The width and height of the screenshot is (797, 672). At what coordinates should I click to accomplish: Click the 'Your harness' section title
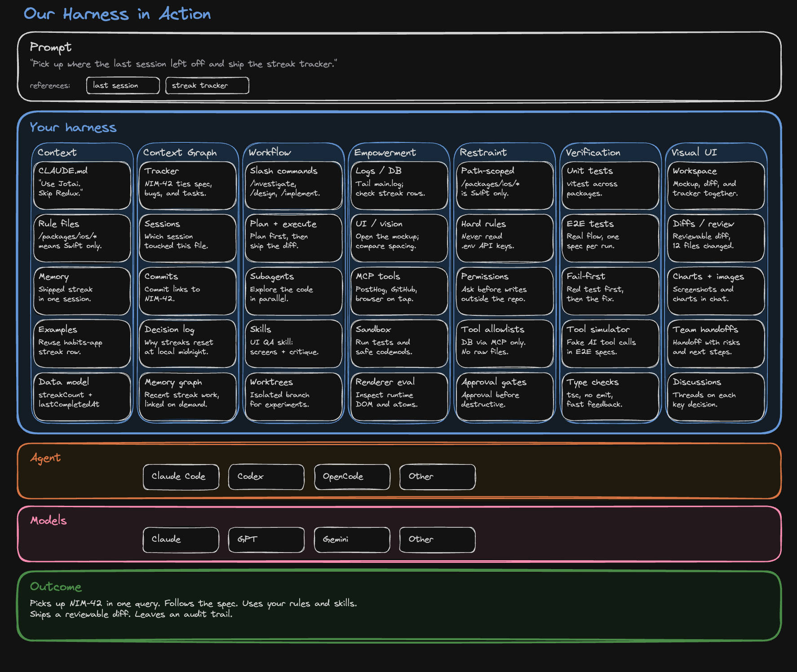click(x=73, y=127)
